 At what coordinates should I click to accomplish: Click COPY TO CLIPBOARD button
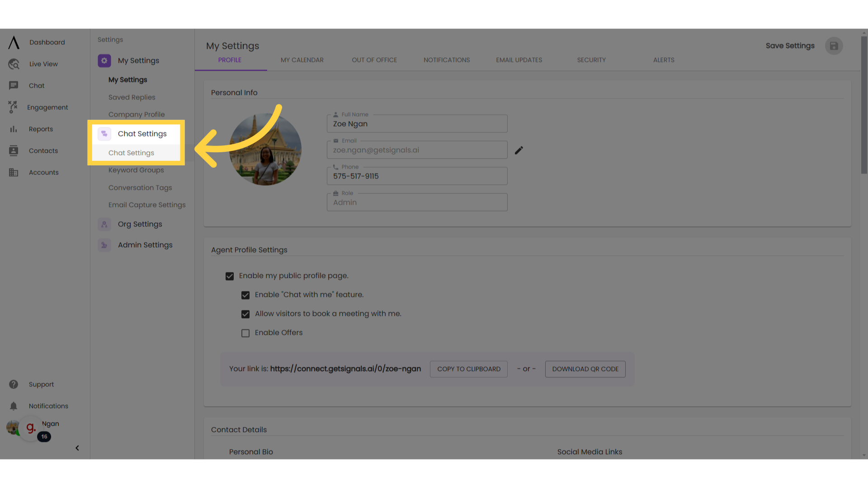click(468, 369)
